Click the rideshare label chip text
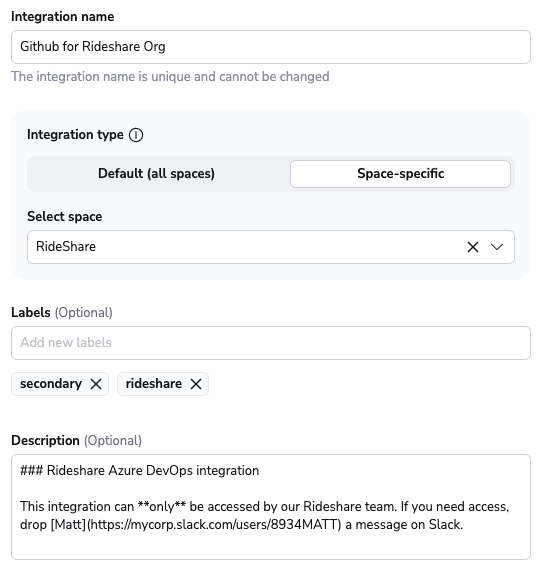Image resolution: width=548 pixels, height=578 pixels. (154, 384)
